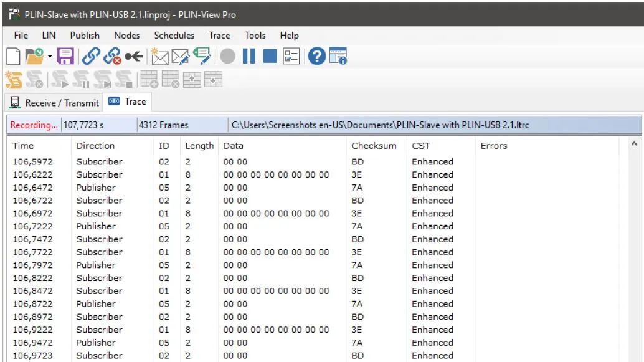This screenshot has width=644, height=362.
Task: Open the Tools menu
Action: click(255, 36)
